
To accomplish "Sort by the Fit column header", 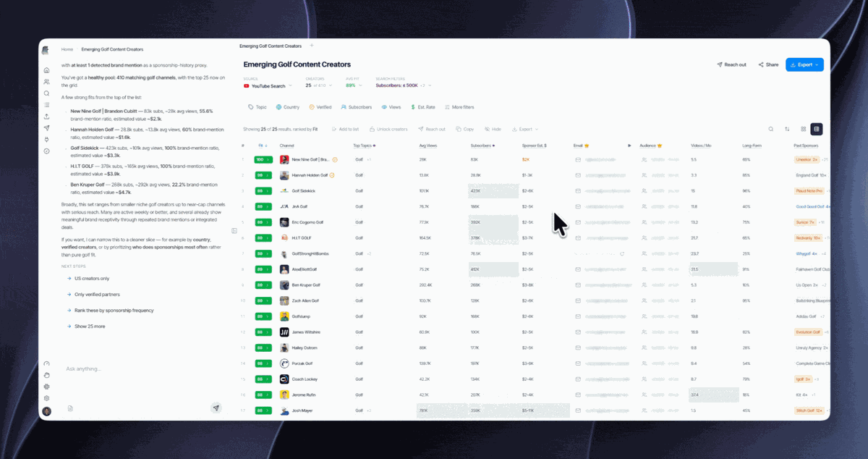I will pyautogui.click(x=262, y=145).
